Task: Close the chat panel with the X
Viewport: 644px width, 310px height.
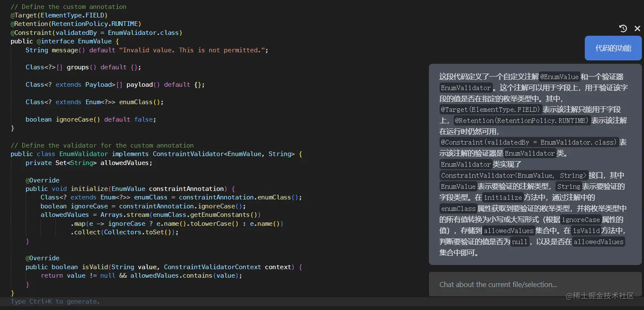Action: 637,28
